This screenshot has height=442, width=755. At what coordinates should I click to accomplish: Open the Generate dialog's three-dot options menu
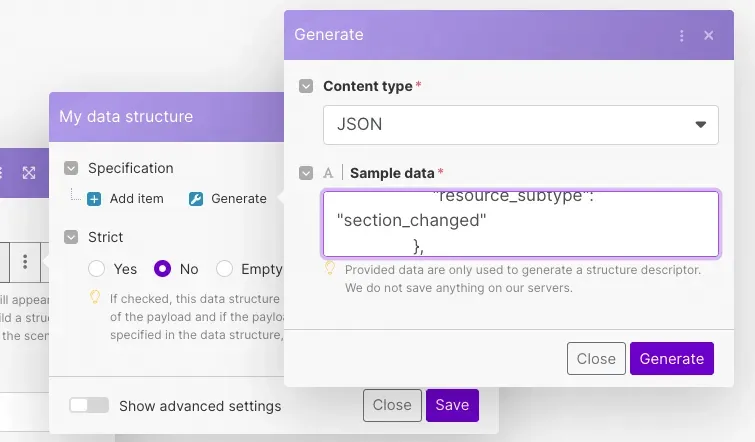(682, 35)
